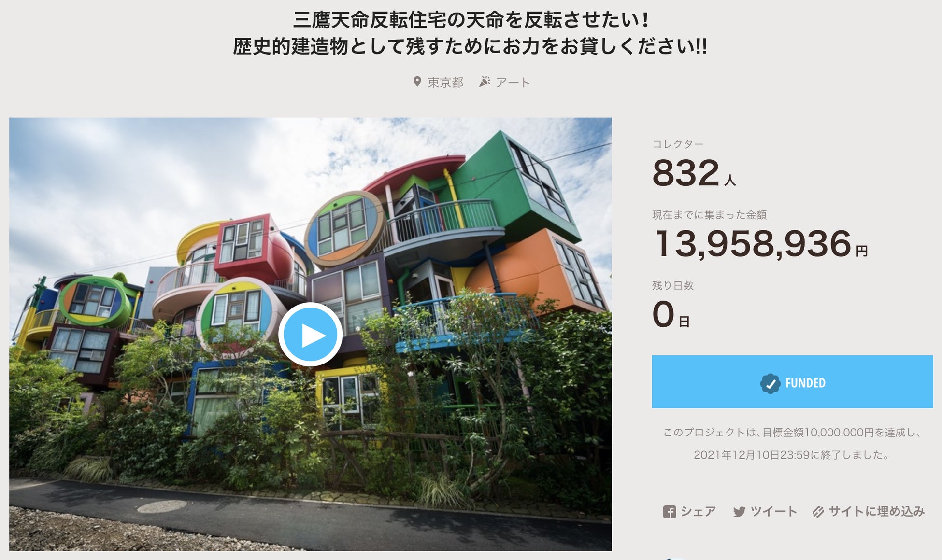Select the シェア share text
The width and height of the screenshot is (942, 560).
click(x=698, y=511)
